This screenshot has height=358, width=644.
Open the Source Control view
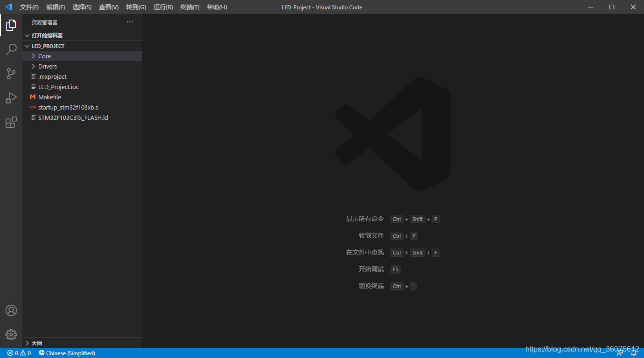click(x=11, y=73)
